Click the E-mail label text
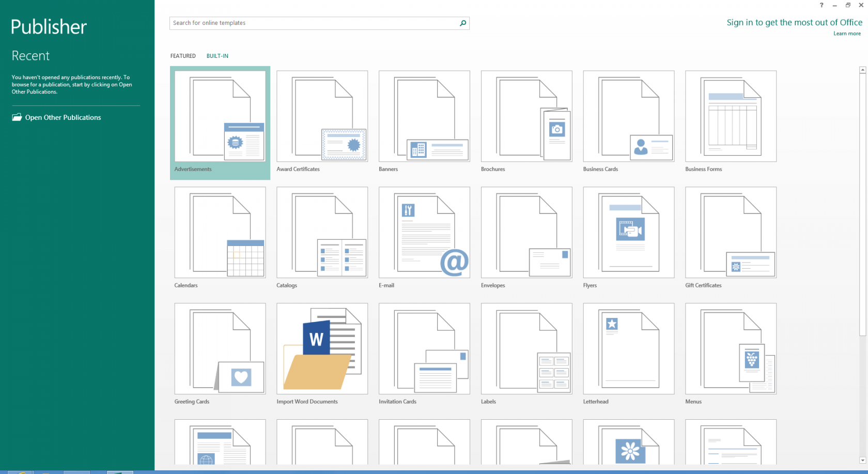Image resolution: width=868 pixels, height=474 pixels. coord(386,285)
